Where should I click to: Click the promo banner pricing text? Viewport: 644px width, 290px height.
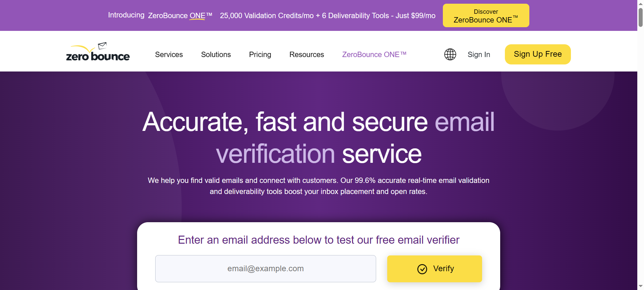point(328,15)
